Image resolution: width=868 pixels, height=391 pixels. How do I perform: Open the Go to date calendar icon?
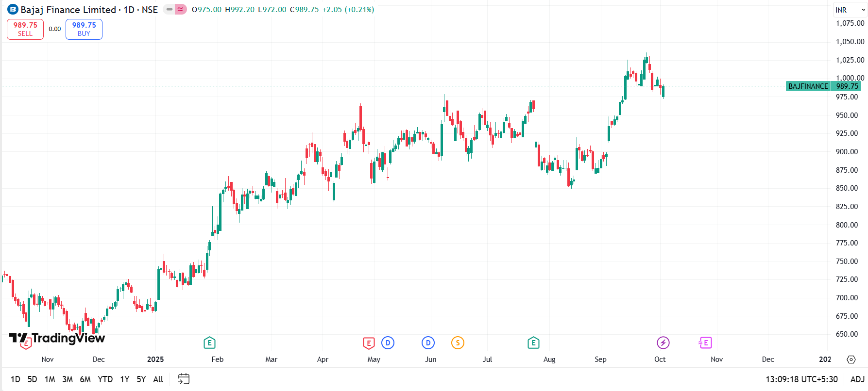pos(184,379)
